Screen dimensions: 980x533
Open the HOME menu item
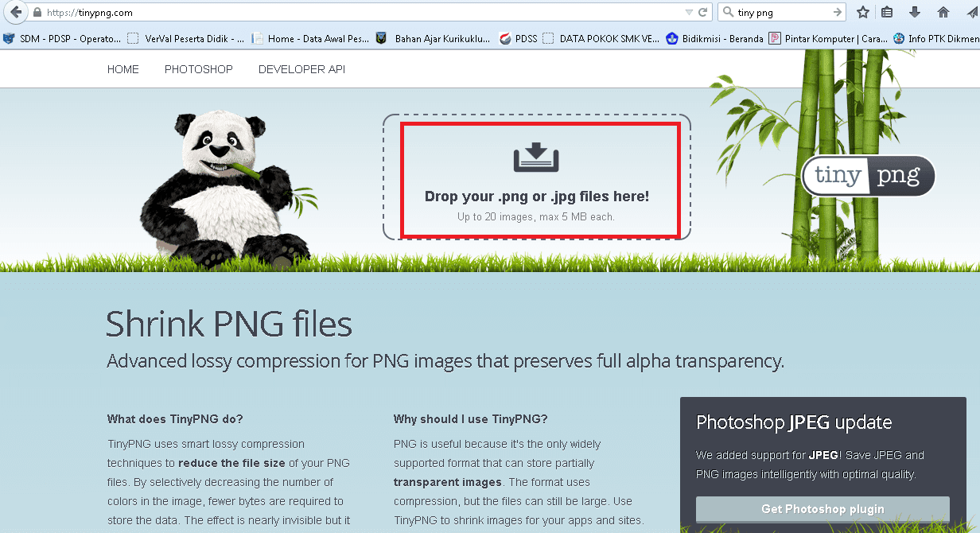[x=123, y=70]
